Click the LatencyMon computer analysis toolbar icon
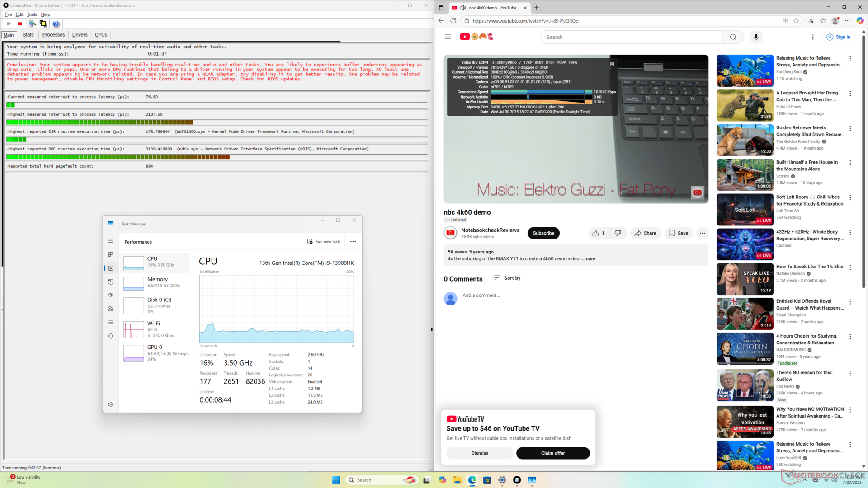The image size is (868, 488). [32, 23]
